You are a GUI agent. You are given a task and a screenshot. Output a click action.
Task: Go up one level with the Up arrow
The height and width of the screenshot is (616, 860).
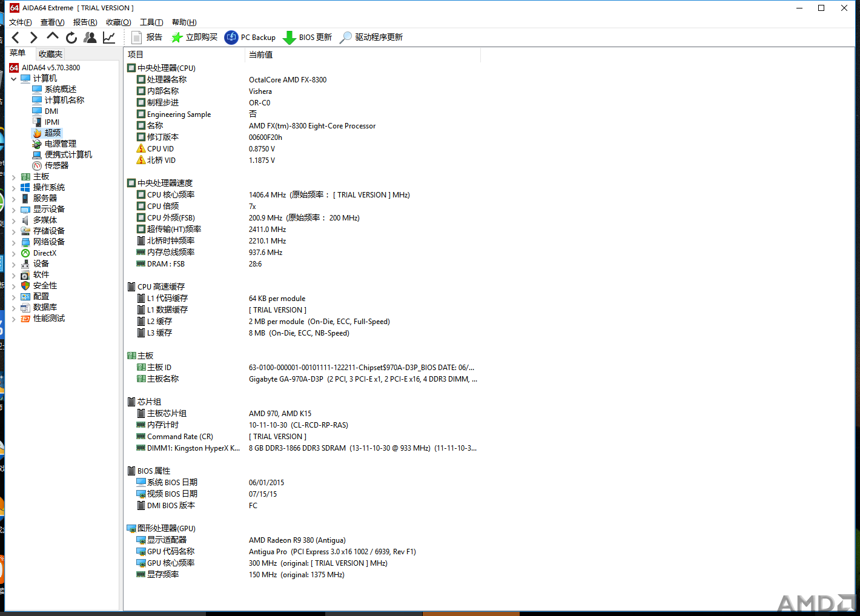pyautogui.click(x=53, y=37)
